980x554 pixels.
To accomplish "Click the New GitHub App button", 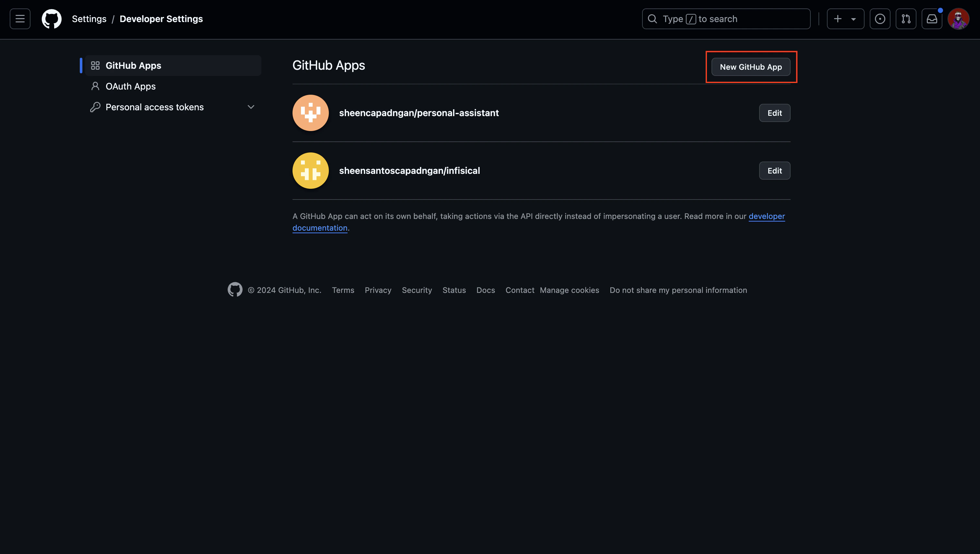I will pos(751,67).
